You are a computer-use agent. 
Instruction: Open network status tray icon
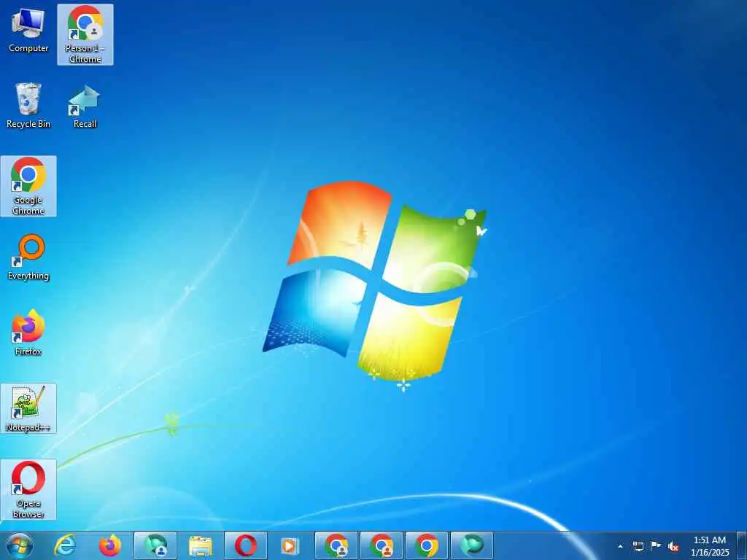coord(638,546)
